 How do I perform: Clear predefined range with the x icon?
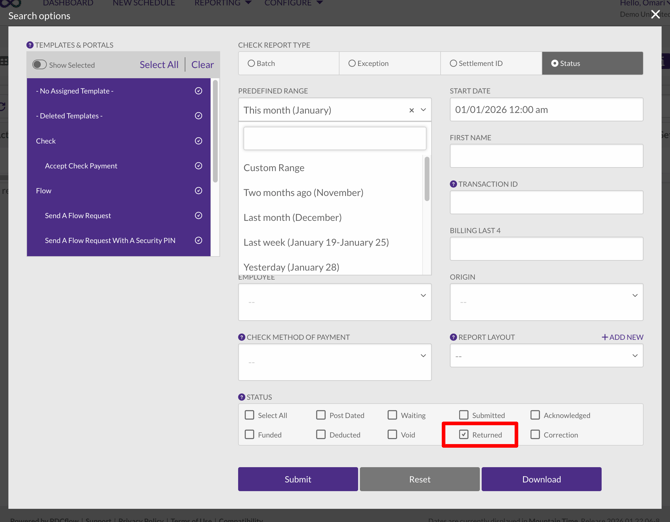point(411,110)
